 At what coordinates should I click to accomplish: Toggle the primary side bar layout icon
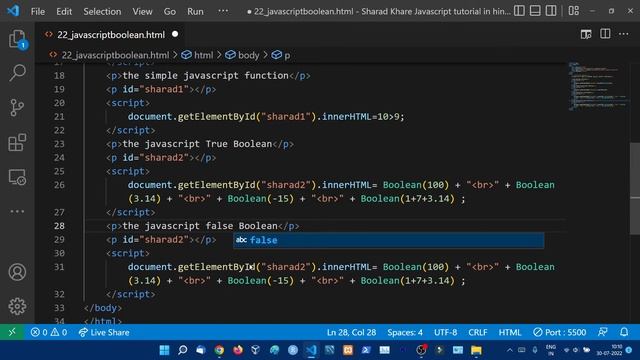519,11
